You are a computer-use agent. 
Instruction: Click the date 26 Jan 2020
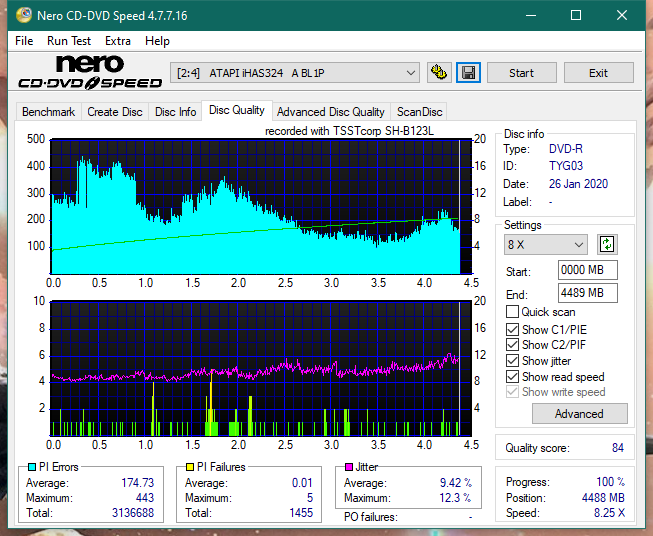click(578, 184)
